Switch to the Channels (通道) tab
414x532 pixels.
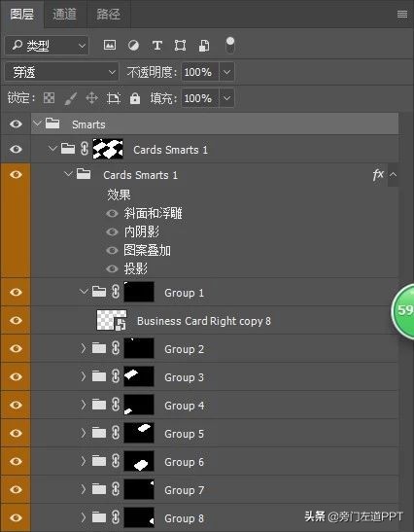tap(64, 15)
